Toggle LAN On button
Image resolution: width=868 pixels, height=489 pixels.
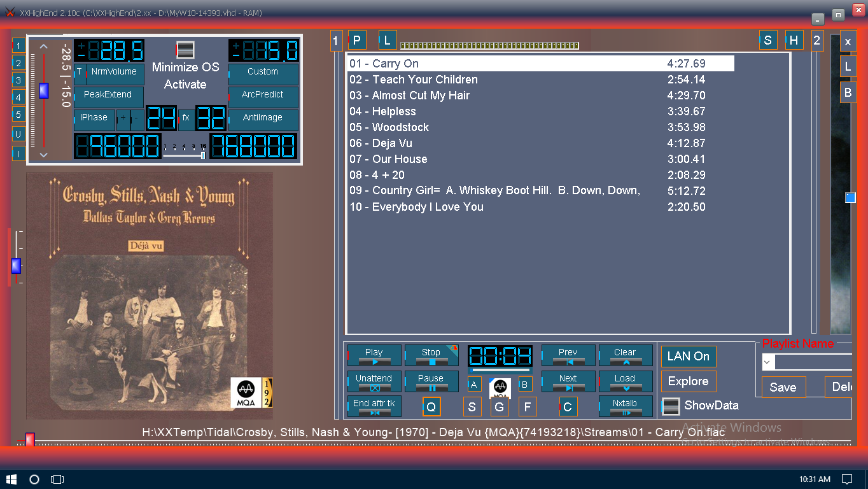[689, 357]
